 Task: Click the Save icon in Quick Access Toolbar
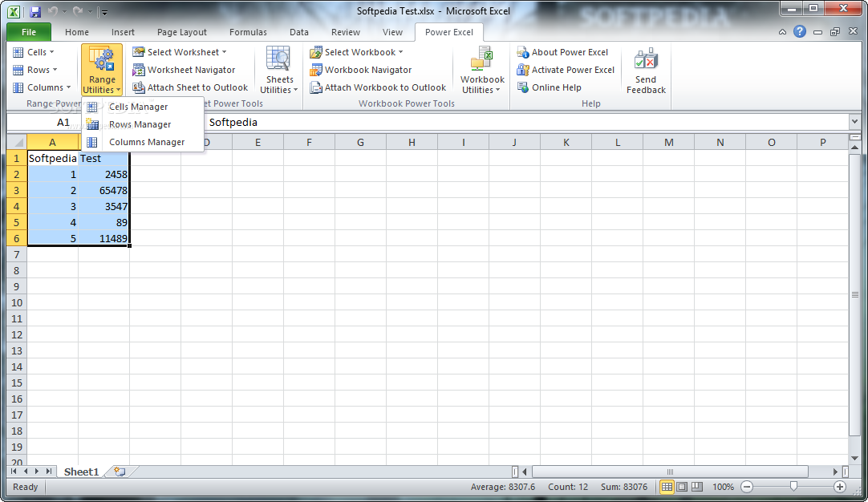[x=35, y=11]
